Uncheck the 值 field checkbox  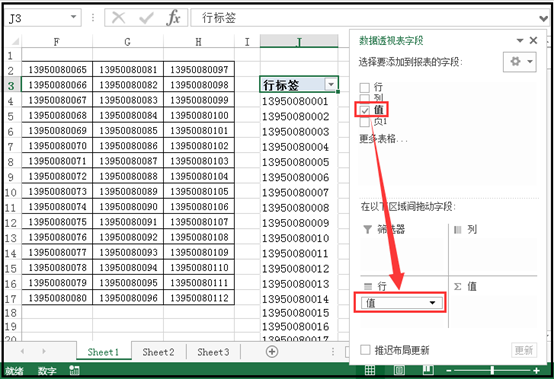[x=365, y=111]
